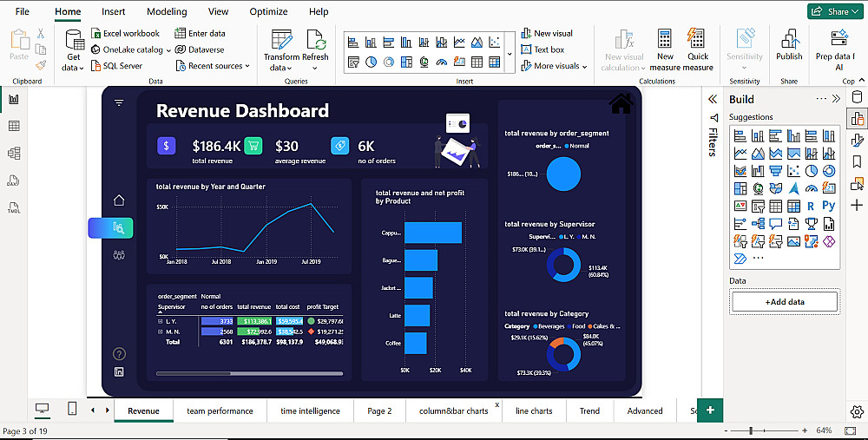Click Publish in the ribbon
This screenshot has height=440, width=868.
tap(789, 45)
